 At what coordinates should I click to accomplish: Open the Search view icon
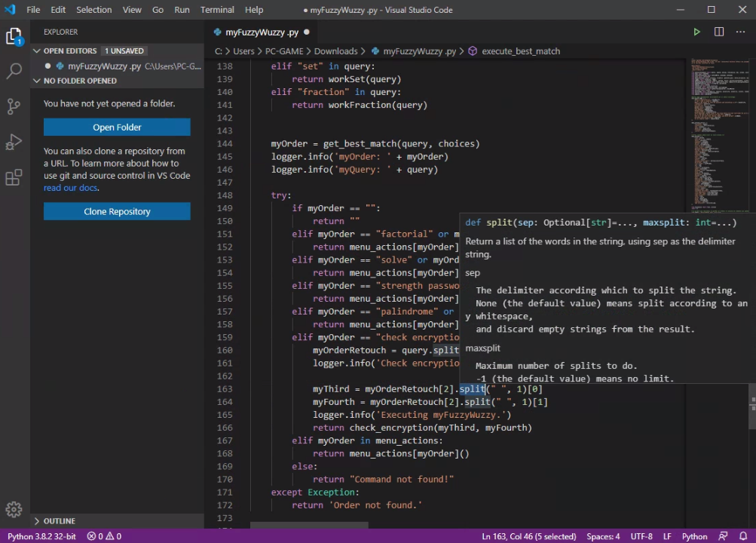tap(15, 70)
